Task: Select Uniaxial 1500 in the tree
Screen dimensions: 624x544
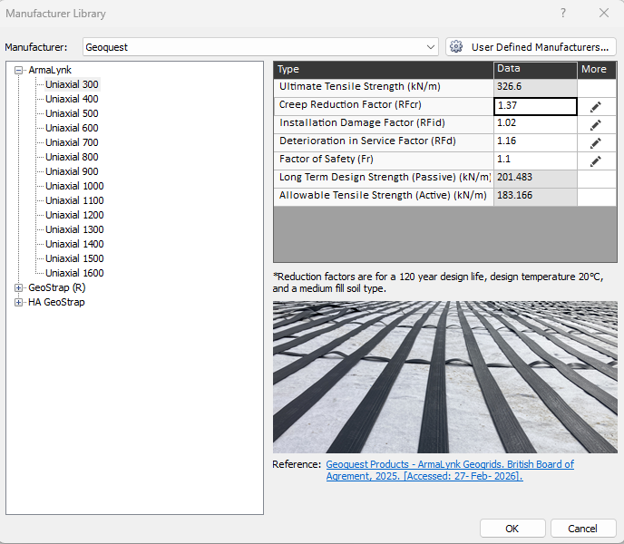Action: point(74,259)
